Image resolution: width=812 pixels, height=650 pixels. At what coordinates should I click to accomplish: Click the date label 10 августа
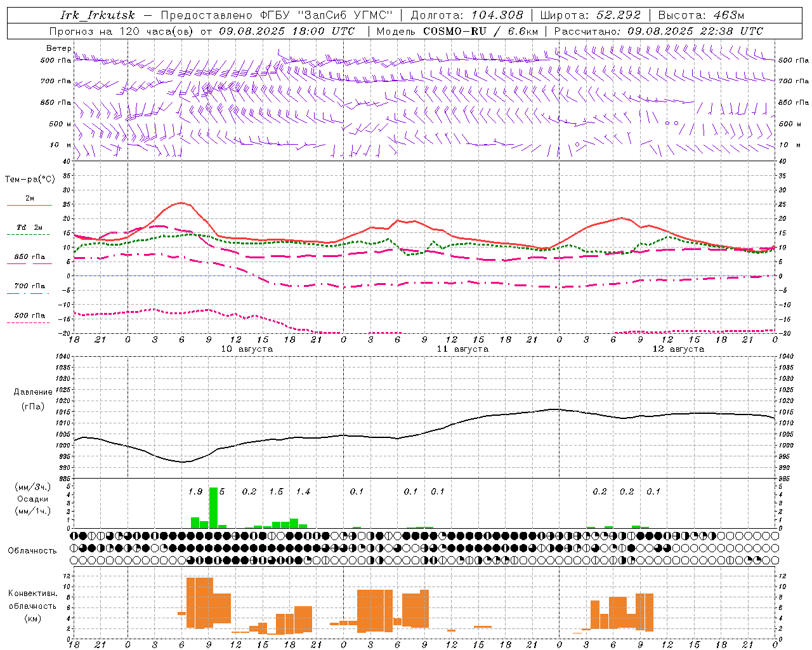click(x=247, y=348)
